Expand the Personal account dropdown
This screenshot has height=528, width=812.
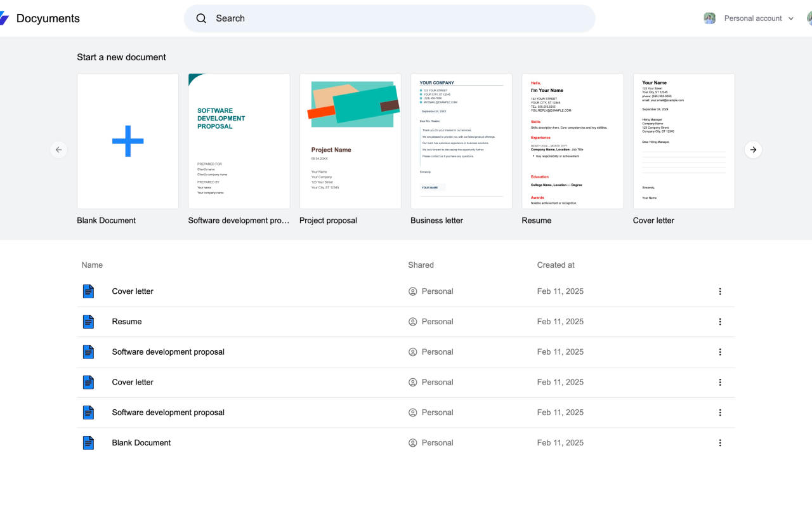click(753, 18)
